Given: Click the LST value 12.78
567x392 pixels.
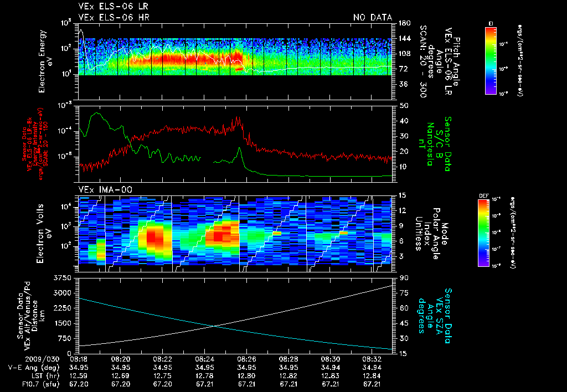Looking at the screenshot, I should pyautogui.click(x=205, y=376).
